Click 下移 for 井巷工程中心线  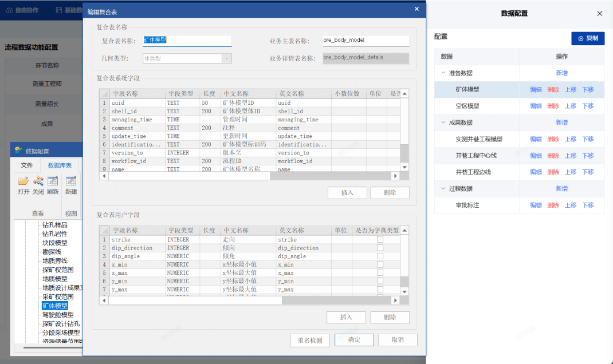588,156
